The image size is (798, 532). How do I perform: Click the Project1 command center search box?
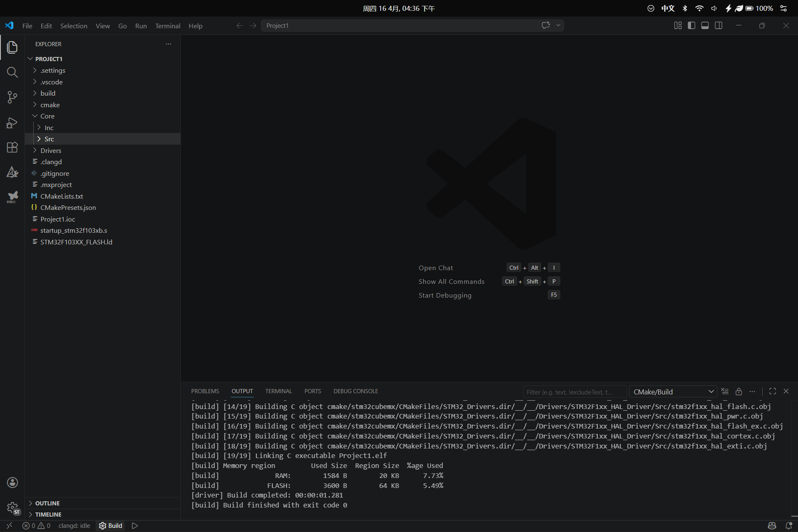(x=399, y=26)
